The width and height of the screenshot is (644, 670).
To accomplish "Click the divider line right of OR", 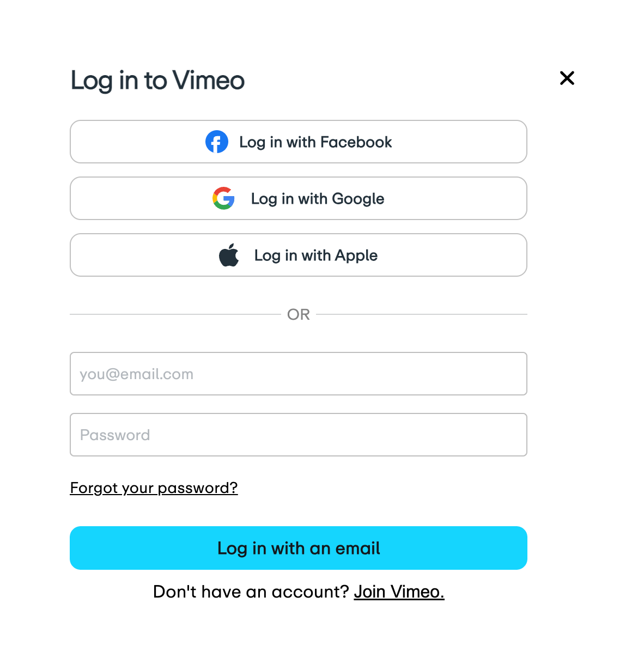I will (x=422, y=314).
